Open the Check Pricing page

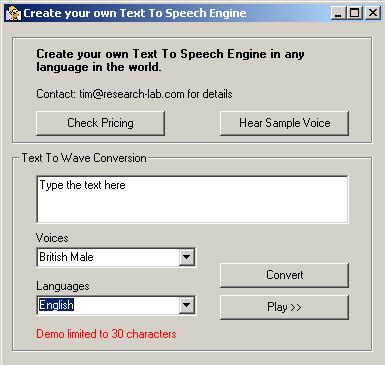click(x=100, y=123)
